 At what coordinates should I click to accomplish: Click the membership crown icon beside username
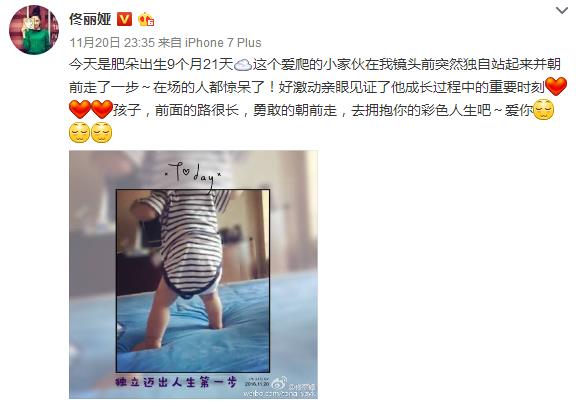(x=146, y=19)
